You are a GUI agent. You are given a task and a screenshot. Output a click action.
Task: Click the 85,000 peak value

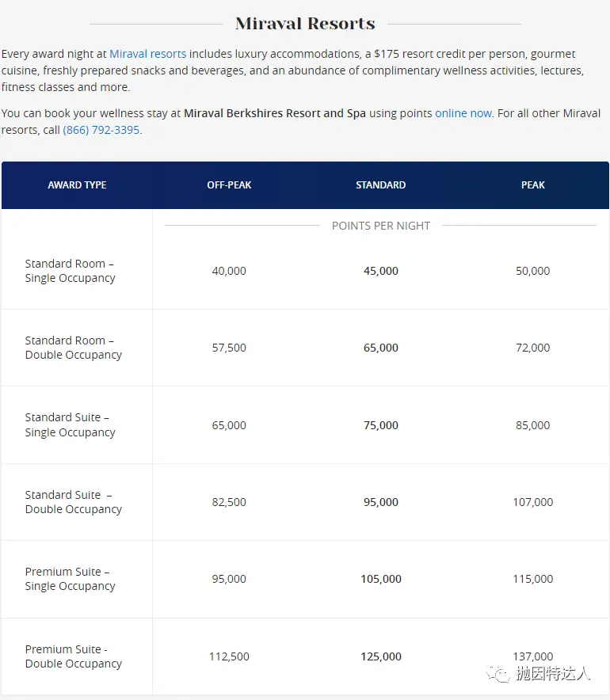532,425
